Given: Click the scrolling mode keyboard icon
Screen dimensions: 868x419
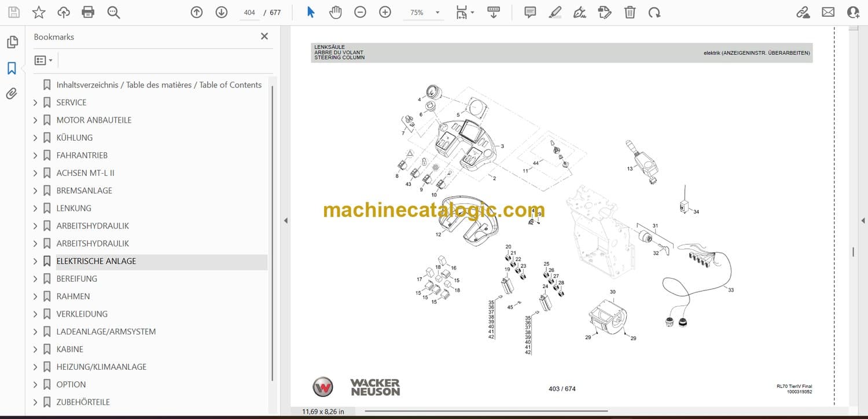Looking at the screenshot, I should pyautogui.click(x=494, y=12).
